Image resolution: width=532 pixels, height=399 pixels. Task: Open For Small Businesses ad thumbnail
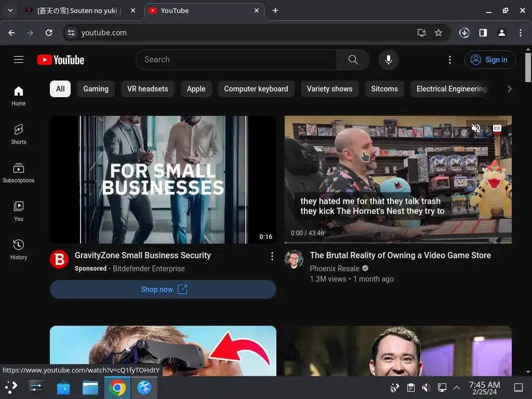(163, 180)
